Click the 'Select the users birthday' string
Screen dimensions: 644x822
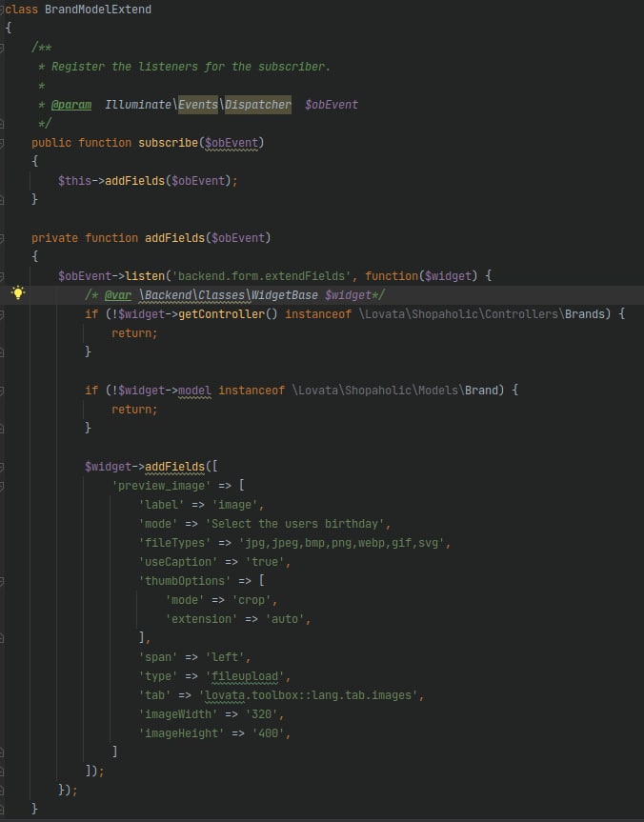point(294,524)
